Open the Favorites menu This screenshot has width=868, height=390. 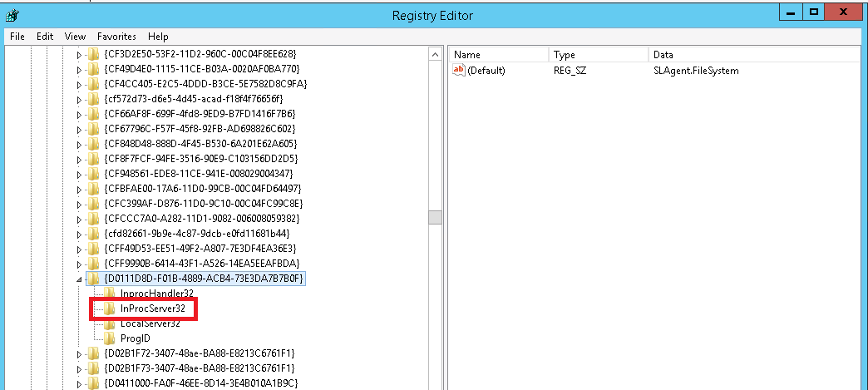coord(116,37)
